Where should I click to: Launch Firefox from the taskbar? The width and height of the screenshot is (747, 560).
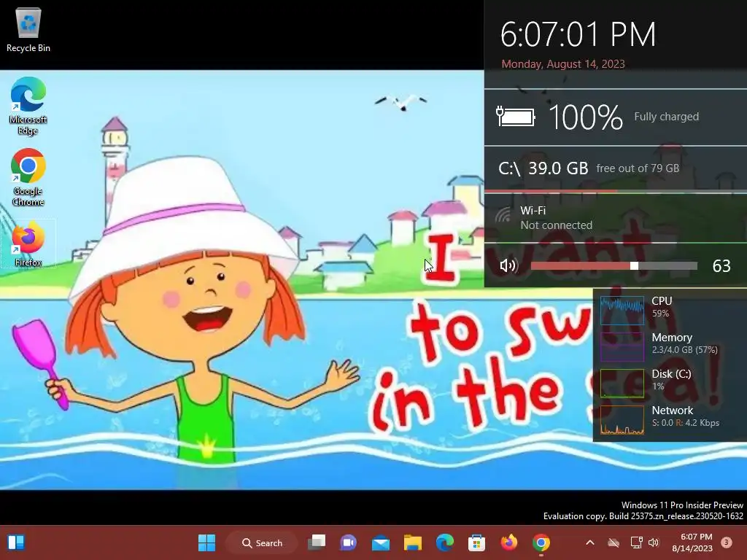[508, 542]
